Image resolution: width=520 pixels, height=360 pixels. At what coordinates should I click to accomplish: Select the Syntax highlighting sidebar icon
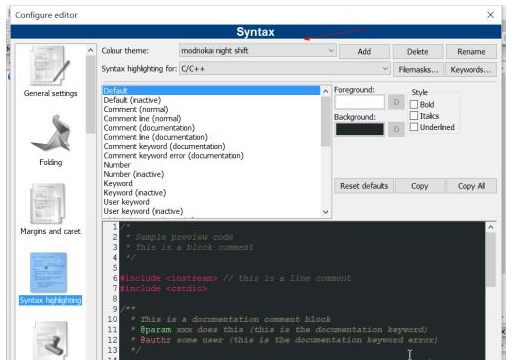(49, 272)
